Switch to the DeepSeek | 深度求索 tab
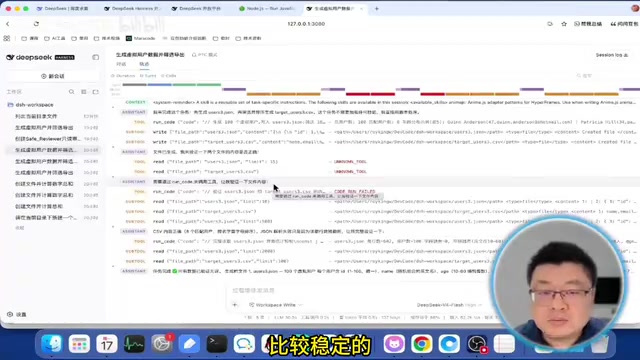Image resolution: width=640 pixels, height=360 pixels. 63,9
